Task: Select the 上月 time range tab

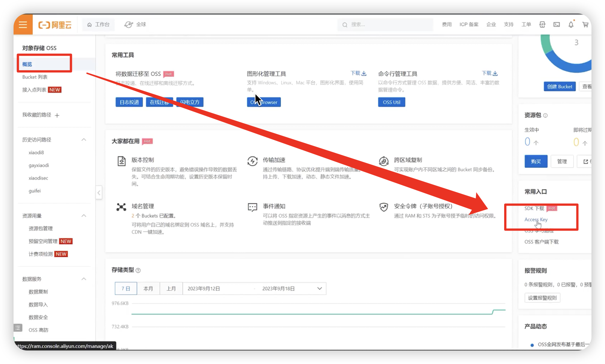Action: click(x=171, y=289)
